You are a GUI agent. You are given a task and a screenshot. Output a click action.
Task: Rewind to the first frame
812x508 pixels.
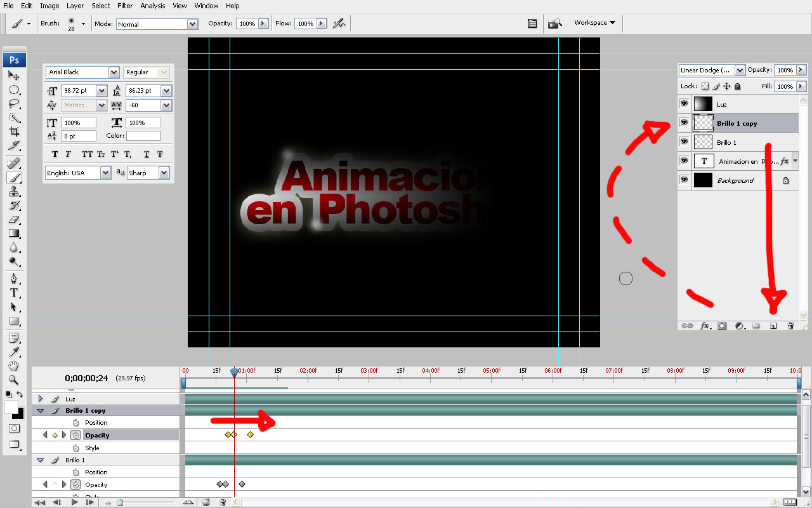click(40, 502)
